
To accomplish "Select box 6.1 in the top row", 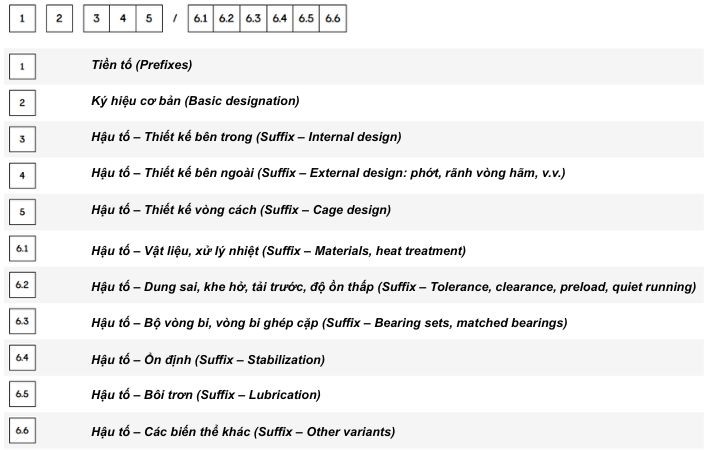I will pos(201,19).
